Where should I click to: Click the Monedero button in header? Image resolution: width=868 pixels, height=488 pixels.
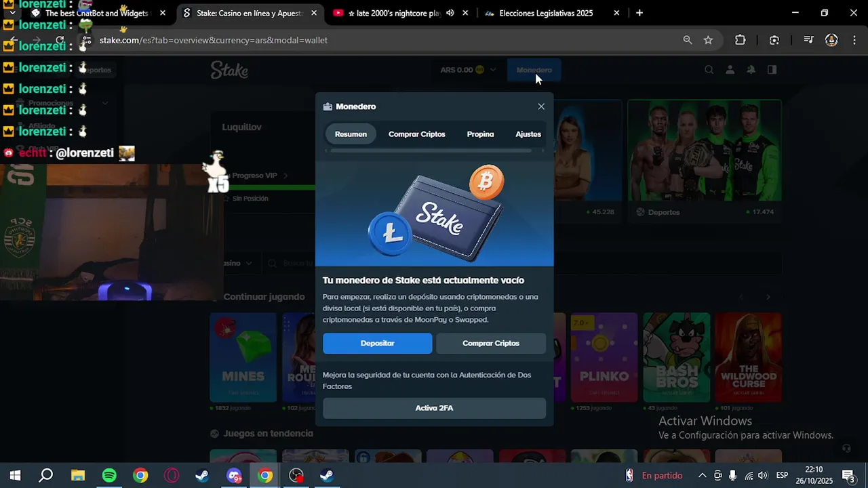[x=534, y=70]
